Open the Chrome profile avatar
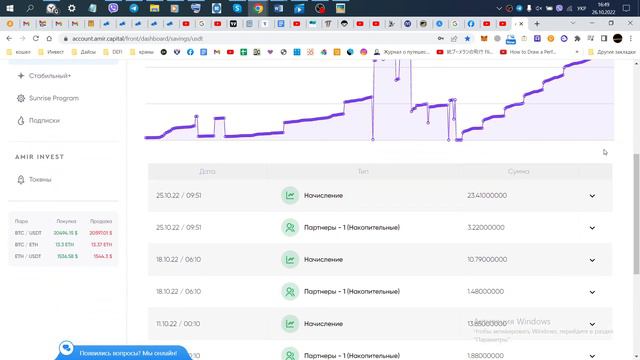Screen dimensions: 640x360 click(x=618, y=38)
